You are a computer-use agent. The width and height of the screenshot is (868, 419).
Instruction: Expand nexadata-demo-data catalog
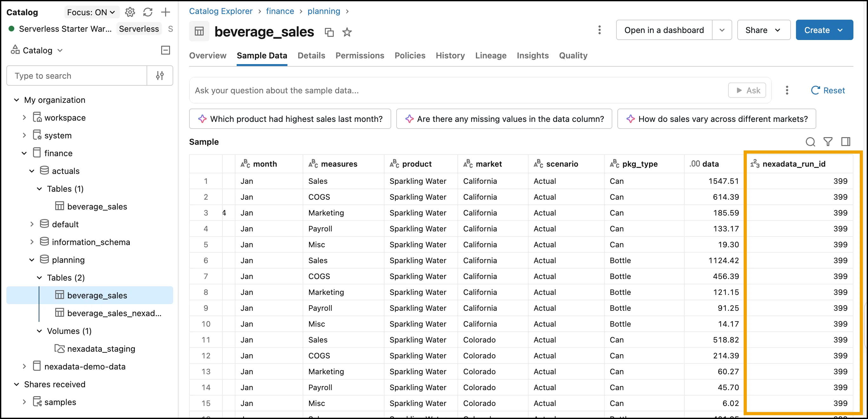(x=24, y=366)
